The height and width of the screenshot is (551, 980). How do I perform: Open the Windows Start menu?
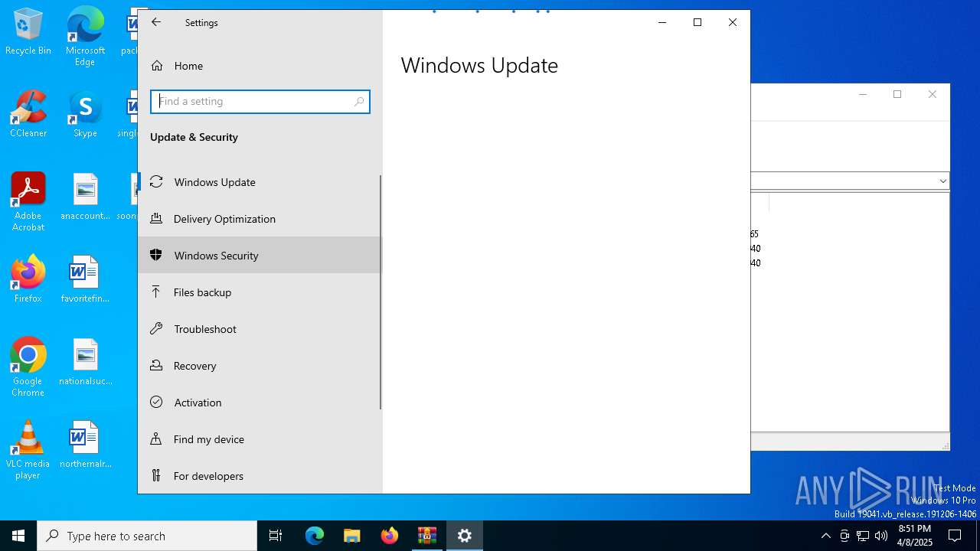click(x=18, y=536)
